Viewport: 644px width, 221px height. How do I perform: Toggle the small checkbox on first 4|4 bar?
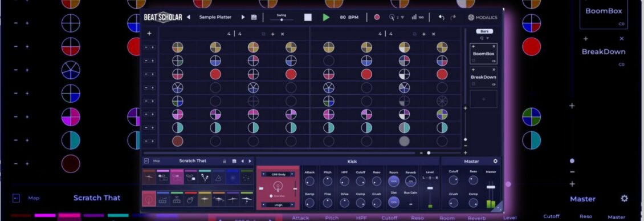point(264,34)
